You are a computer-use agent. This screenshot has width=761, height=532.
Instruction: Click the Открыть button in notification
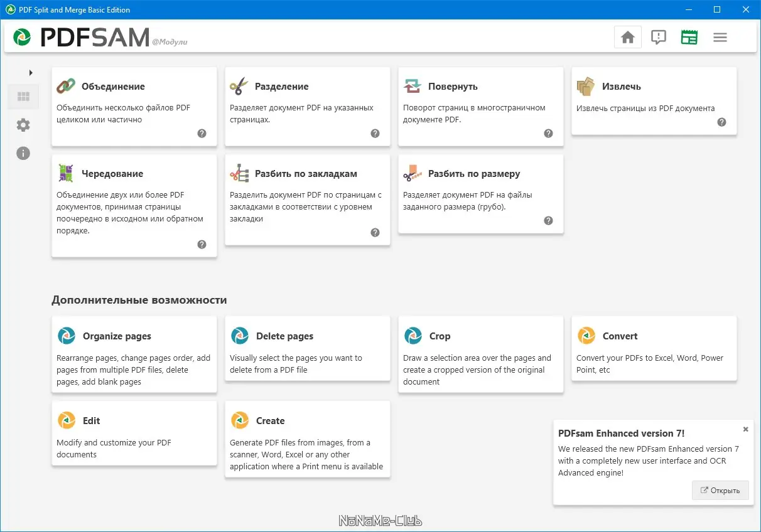click(720, 491)
